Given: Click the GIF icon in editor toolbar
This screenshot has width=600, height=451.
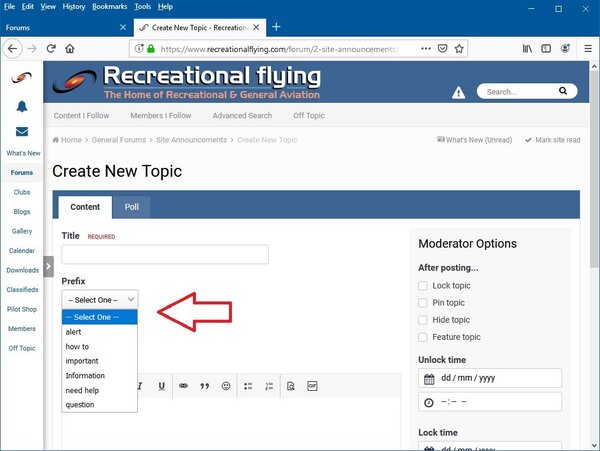Looking at the screenshot, I should coord(312,385).
